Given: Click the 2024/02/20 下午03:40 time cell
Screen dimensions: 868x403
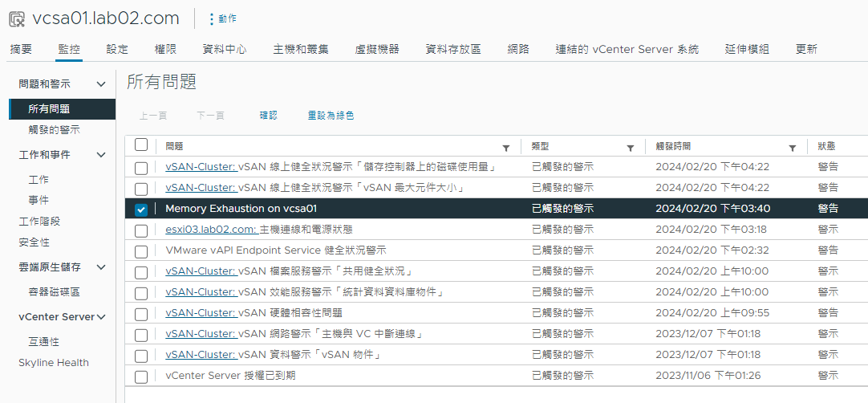Looking at the screenshot, I should tap(712, 209).
